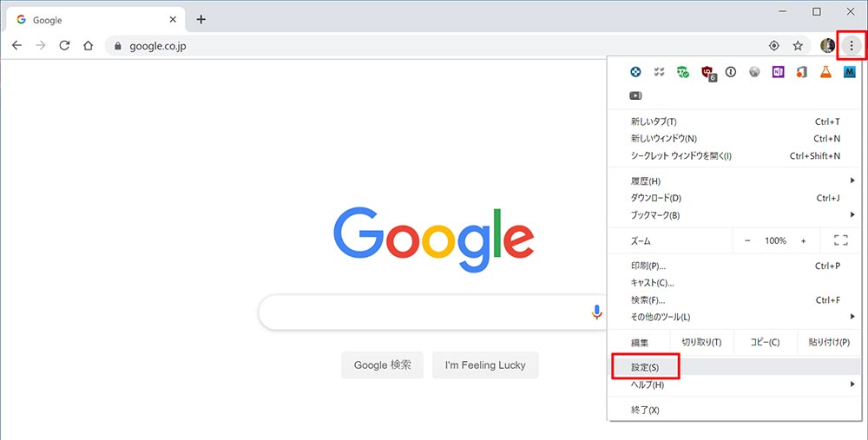Open シークレット ウィンドウを開く(I)
The image size is (868, 440).
734,156
